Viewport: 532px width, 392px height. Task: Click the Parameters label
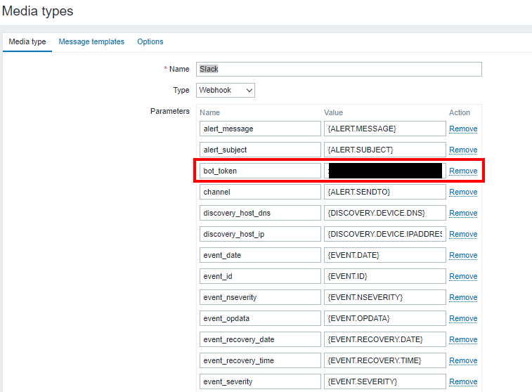170,111
